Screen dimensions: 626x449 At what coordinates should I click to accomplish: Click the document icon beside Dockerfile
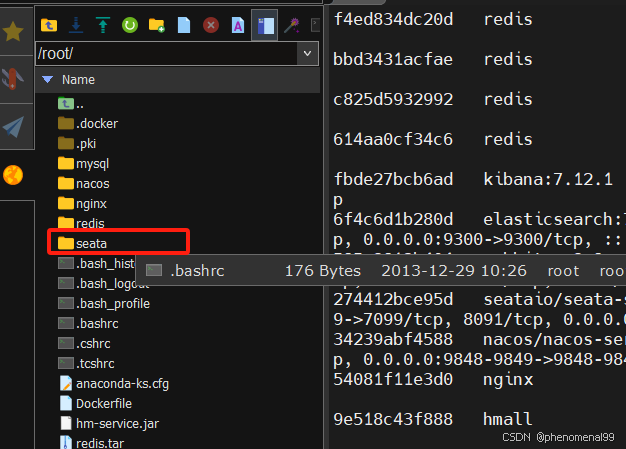pyautogui.click(x=66, y=403)
